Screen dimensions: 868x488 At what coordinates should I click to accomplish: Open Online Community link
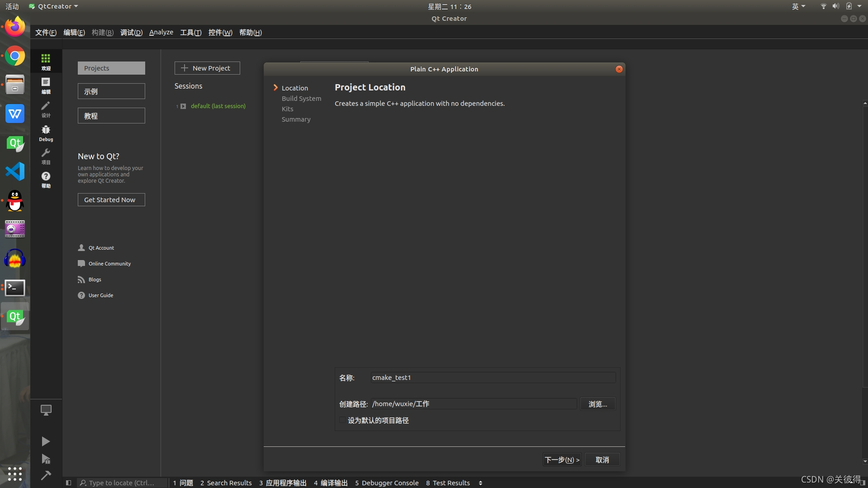pos(104,264)
